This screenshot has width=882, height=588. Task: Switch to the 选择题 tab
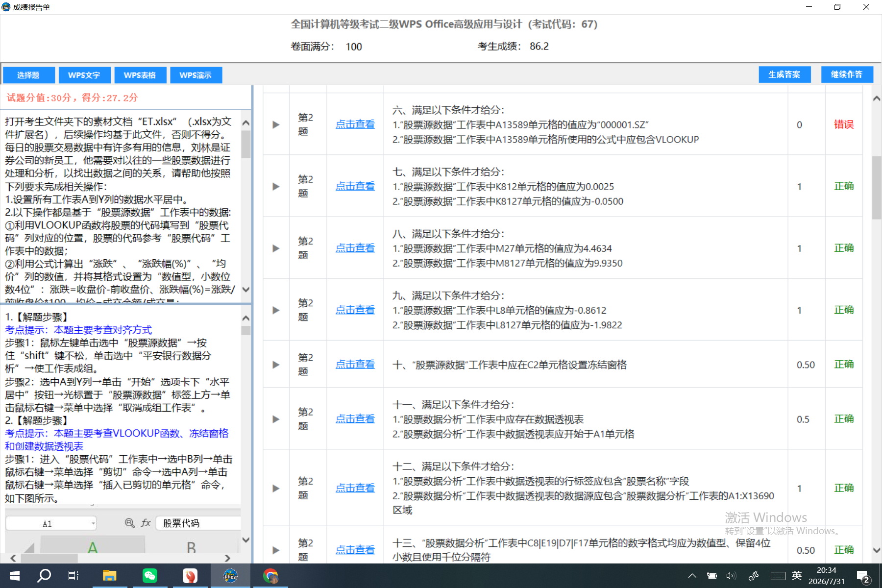pyautogui.click(x=28, y=75)
